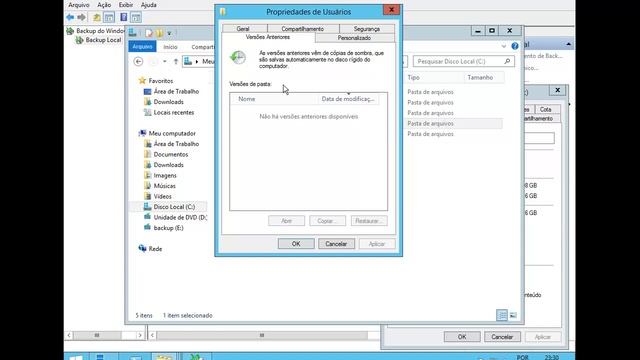Image resolution: width=640 pixels, height=360 pixels.
Task: Sort by the Tamanho column header
Action: [484, 77]
